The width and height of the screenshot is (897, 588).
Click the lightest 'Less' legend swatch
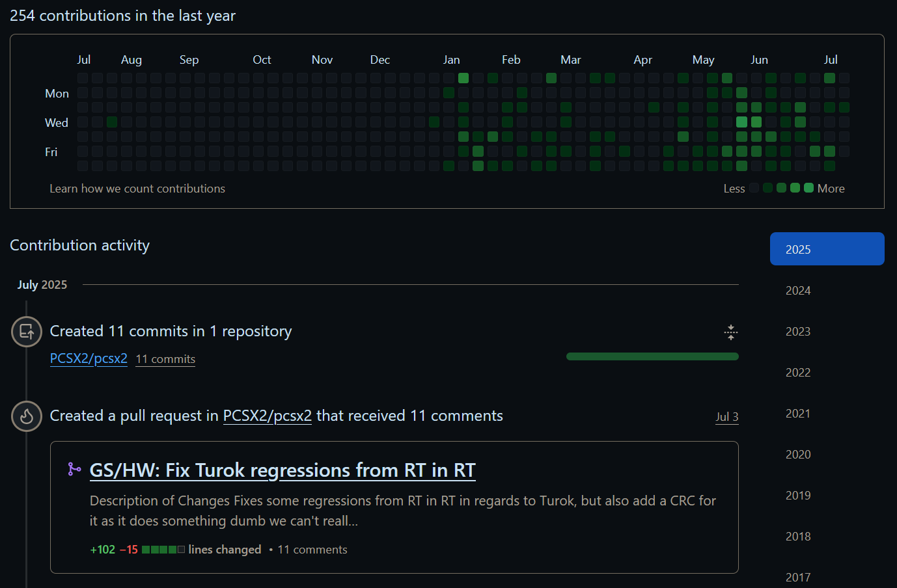[x=754, y=188]
